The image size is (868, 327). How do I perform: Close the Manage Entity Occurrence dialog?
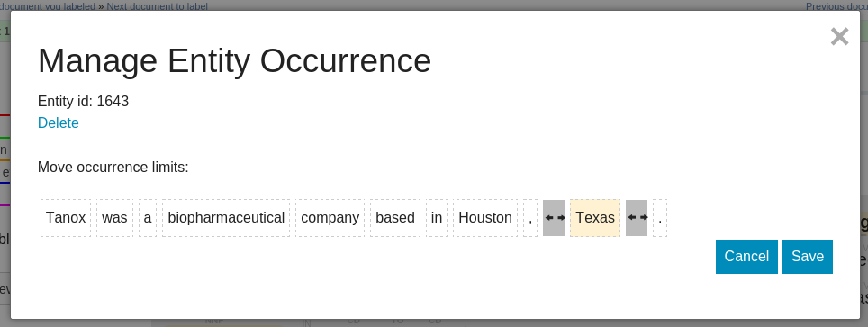(839, 37)
